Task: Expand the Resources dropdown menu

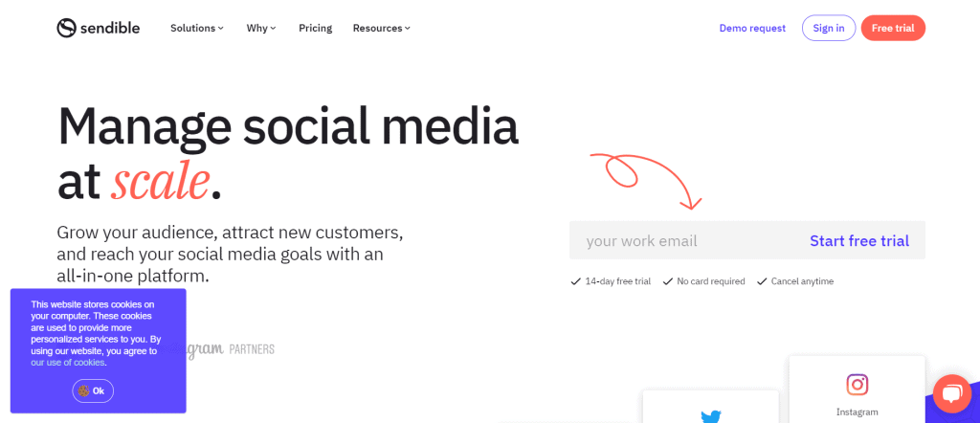Action: [381, 28]
